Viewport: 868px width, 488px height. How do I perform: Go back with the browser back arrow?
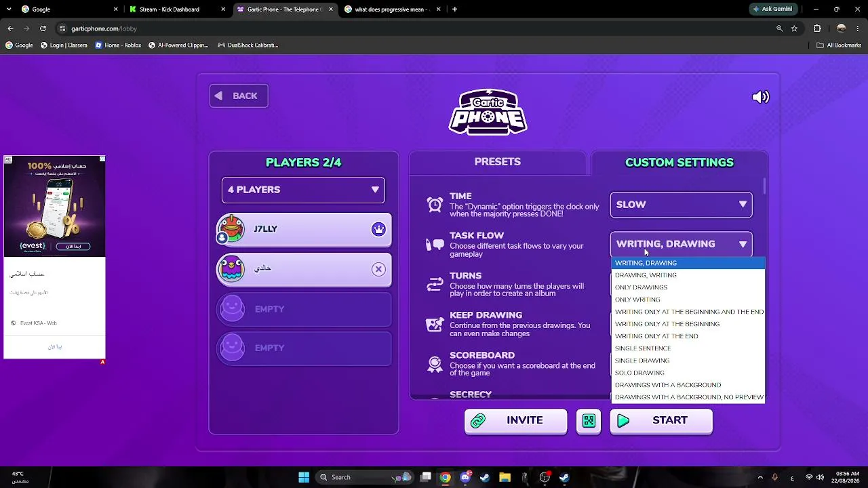click(x=10, y=28)
